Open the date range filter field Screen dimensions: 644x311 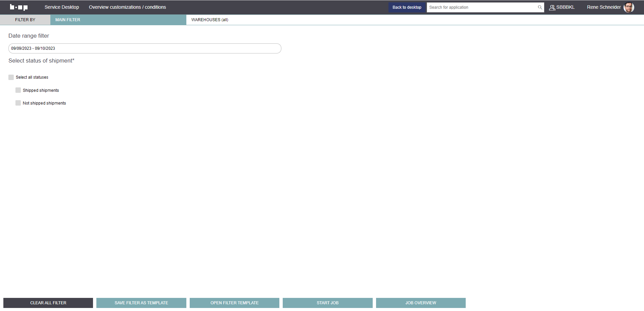click(x=144, y=48)
